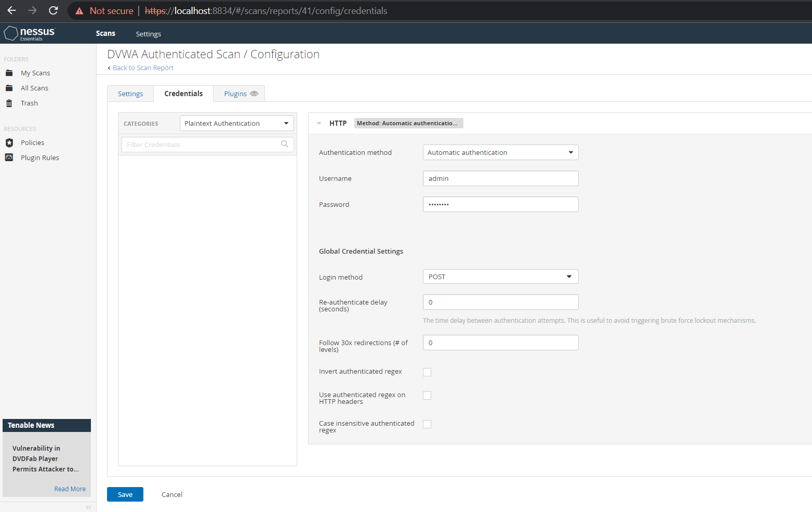
Task: Click the back chevron beside Back to Scan Report
Action: coord(109,68)
